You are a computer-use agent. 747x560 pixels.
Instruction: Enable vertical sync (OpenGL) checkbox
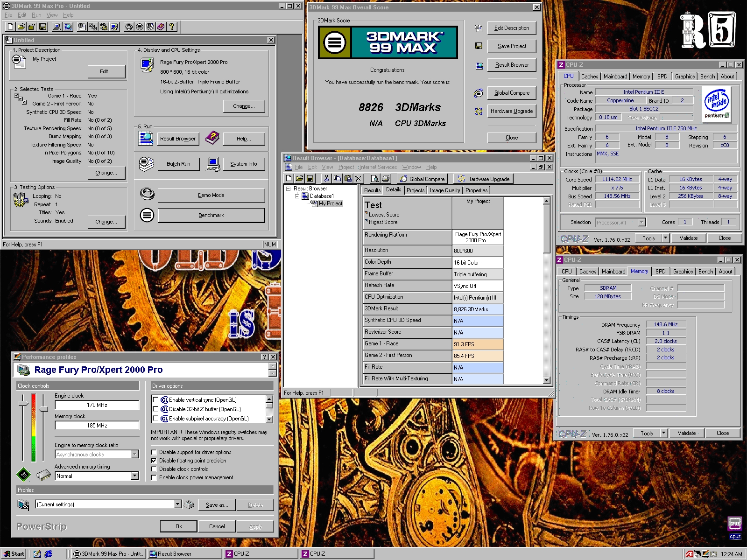(156, 400)
